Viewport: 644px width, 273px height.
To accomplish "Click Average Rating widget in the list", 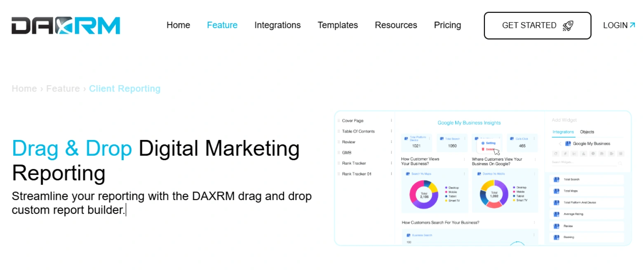I will [587, 214].
